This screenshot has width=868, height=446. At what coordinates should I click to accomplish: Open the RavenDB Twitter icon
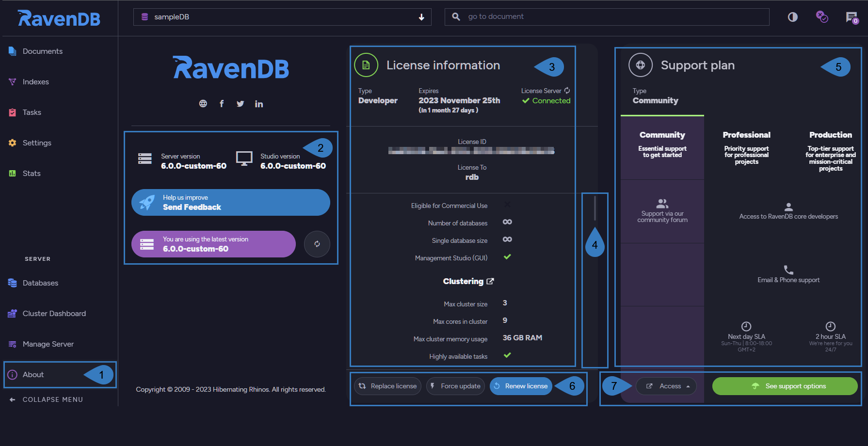click(x=240, y=103)
